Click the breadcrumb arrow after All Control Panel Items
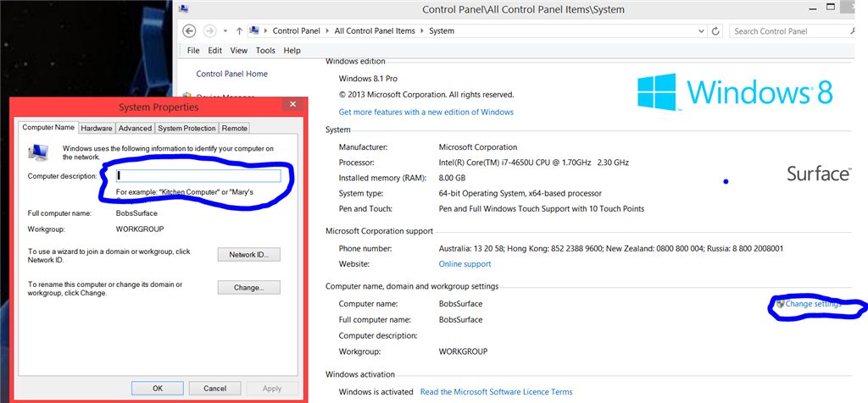Screen dimensions: 868x403 [422, 31]
